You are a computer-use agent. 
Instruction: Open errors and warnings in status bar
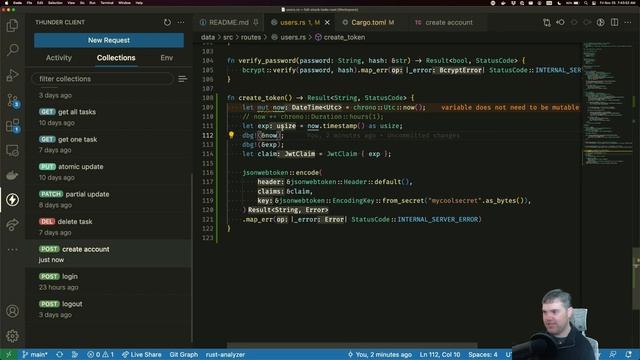(100, 355)
